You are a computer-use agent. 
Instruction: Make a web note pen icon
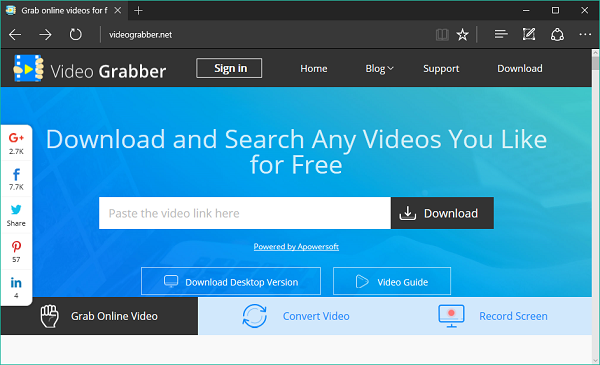(529, 34)
